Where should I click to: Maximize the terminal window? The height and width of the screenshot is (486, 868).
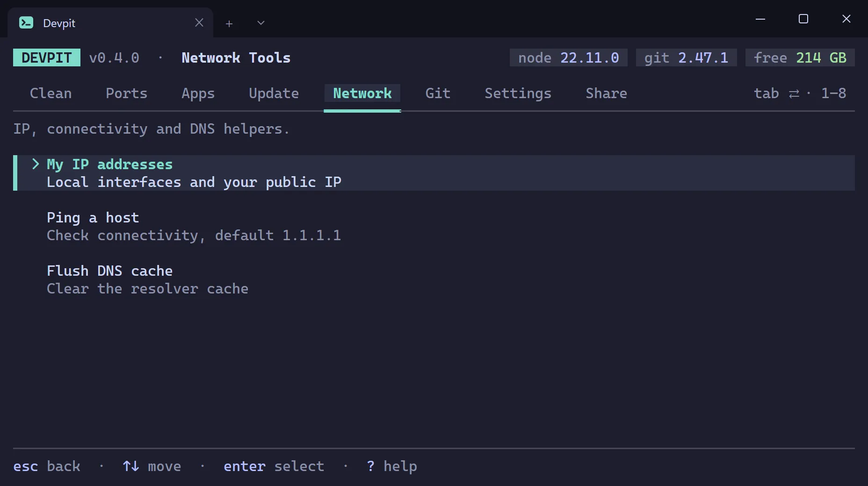[803, 19]
